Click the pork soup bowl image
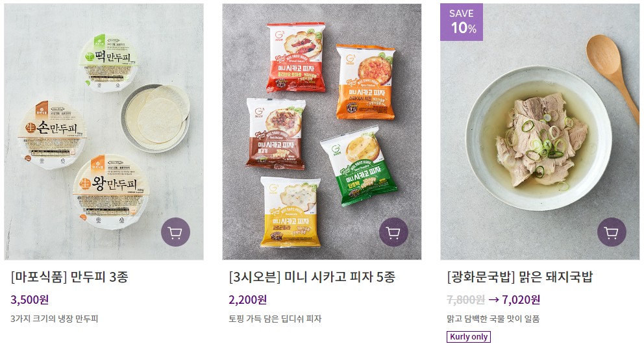The image size is (644, 346). [x=538, y=138]
